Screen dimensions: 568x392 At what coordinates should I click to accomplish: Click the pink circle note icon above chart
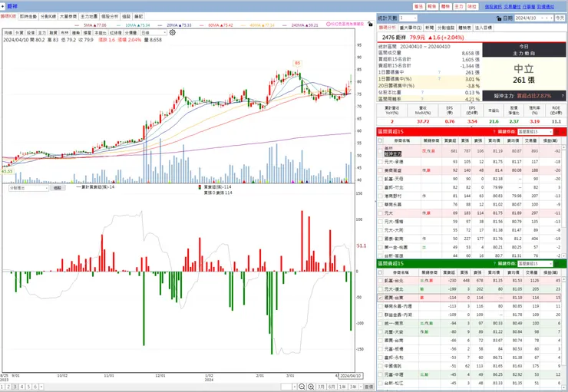pos(329,24)
